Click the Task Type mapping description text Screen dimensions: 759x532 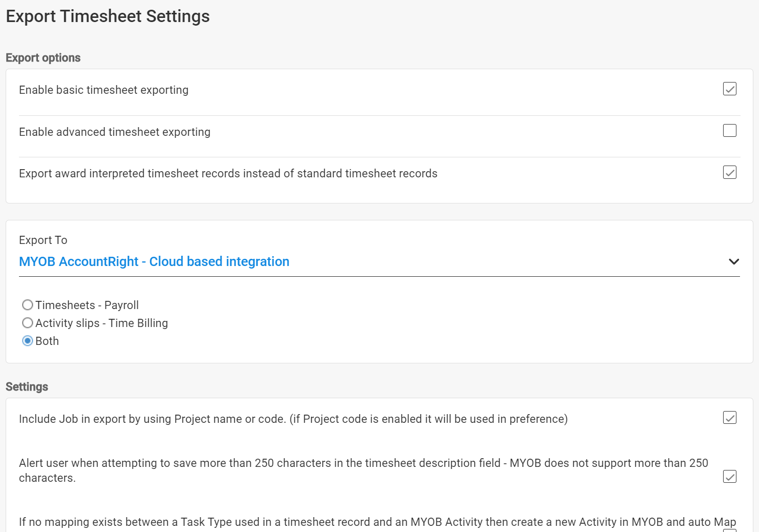click(377, 522)
